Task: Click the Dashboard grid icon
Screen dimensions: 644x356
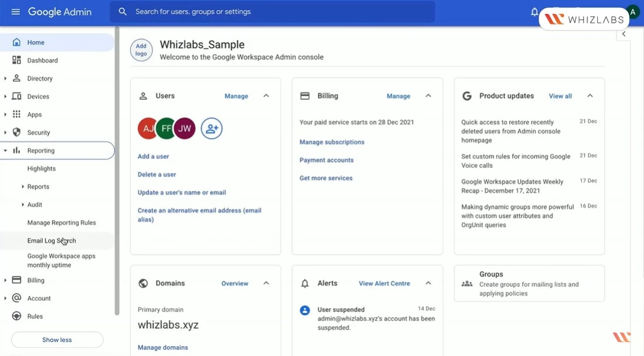Action: pos(16,60)
